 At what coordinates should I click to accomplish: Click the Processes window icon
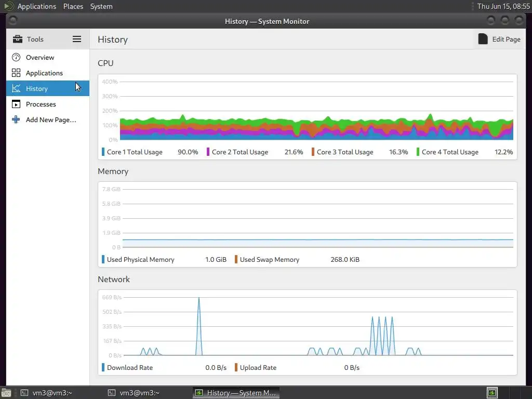coord(16,104)
